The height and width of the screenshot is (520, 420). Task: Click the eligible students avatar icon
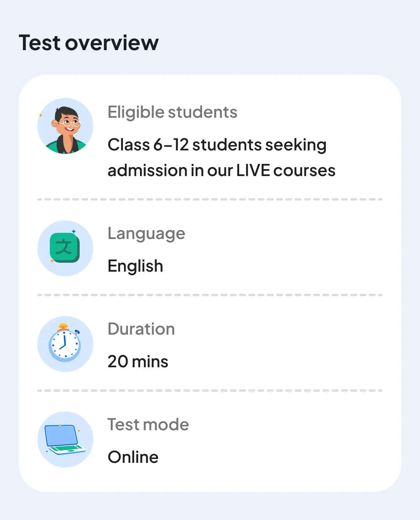click(x=65, y=126)
